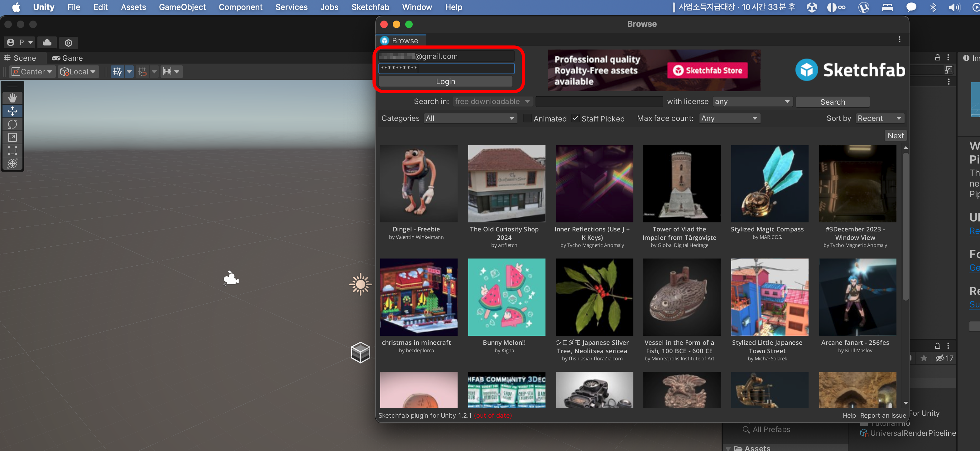Image resolution: width=980 pixels, height=451 pixels.
Task: Select the combined Transform tool
Action: point(12,164)
